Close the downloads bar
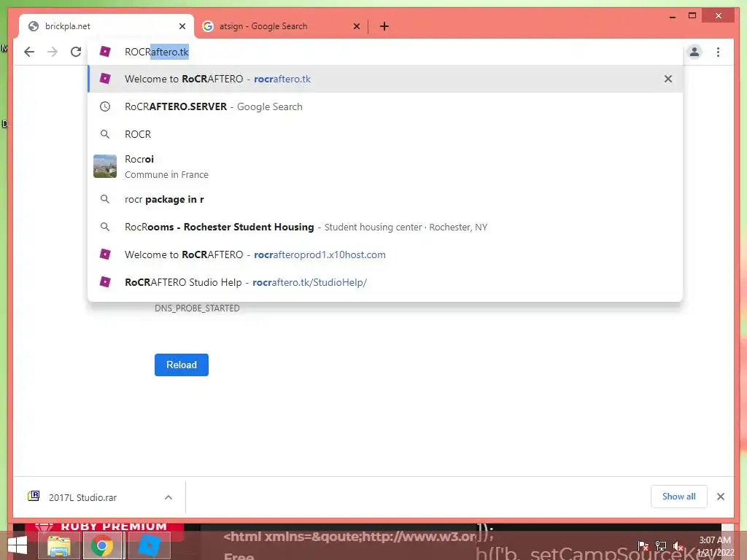The height and width of the screenshot is (560, 747). click(721, 497)
